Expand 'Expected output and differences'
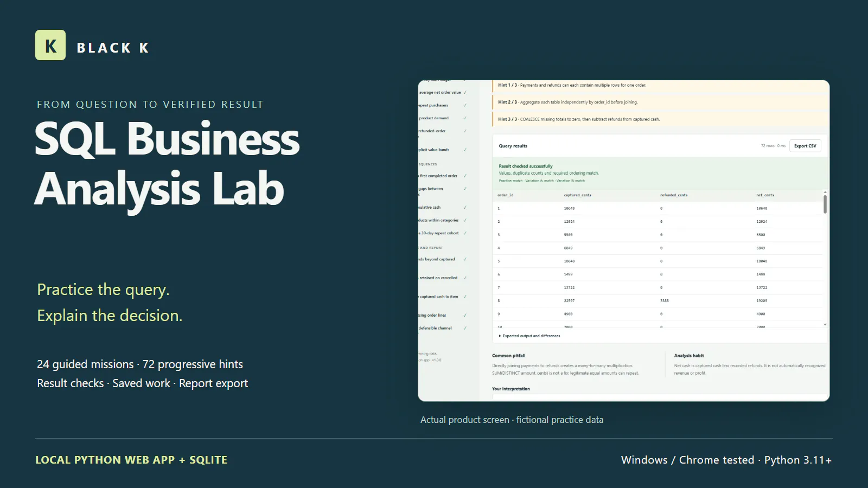 click(x=529, y=336)
